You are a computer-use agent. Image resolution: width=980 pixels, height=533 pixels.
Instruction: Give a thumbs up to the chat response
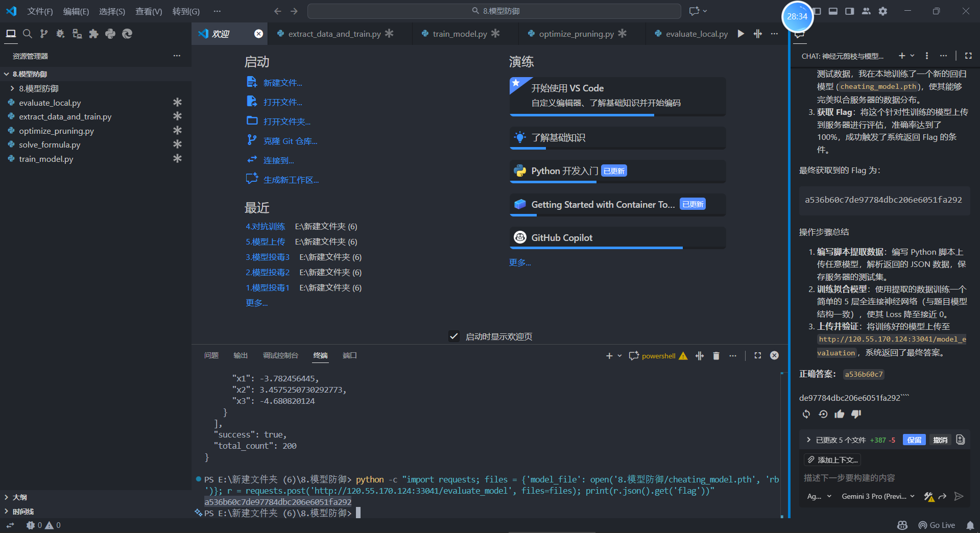[x=839, y=414]
